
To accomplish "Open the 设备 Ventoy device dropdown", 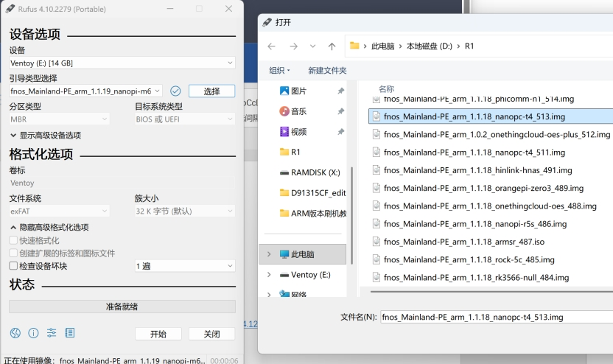I will [122, 63].
